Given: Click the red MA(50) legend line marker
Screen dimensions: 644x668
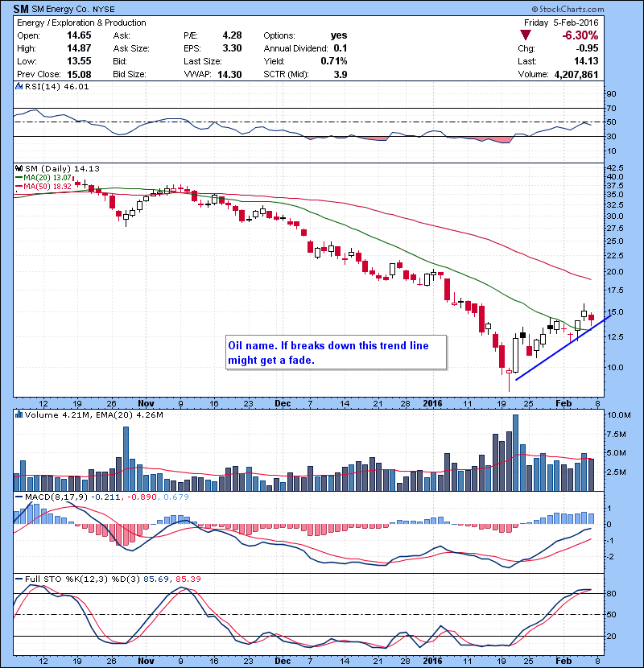Looking at the screenshot, I should pos(19,187).
